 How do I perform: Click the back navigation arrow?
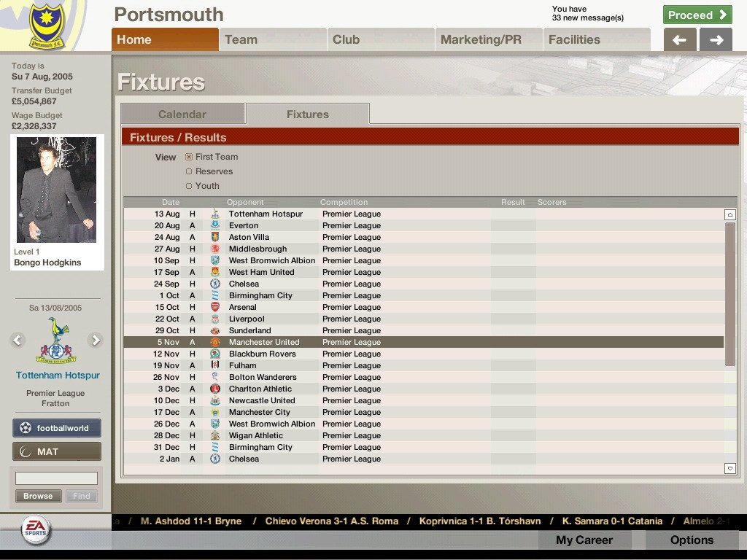[x=680, y=40]
